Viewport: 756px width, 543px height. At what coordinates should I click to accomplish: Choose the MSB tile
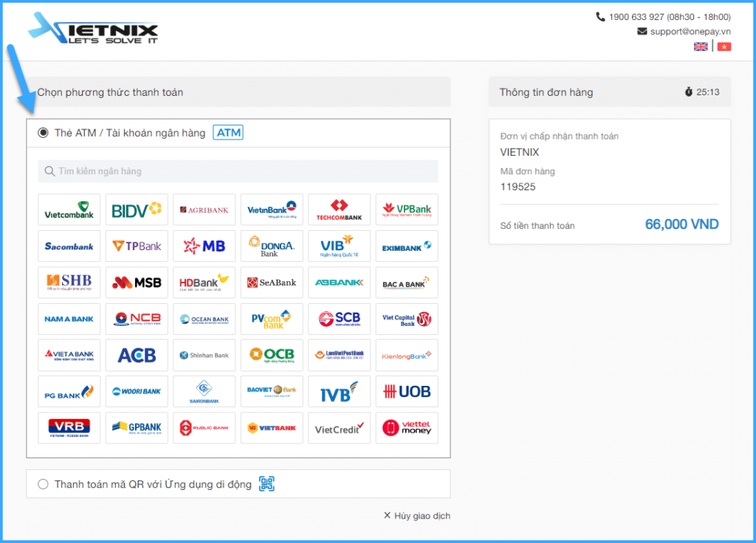coord(137,283)
